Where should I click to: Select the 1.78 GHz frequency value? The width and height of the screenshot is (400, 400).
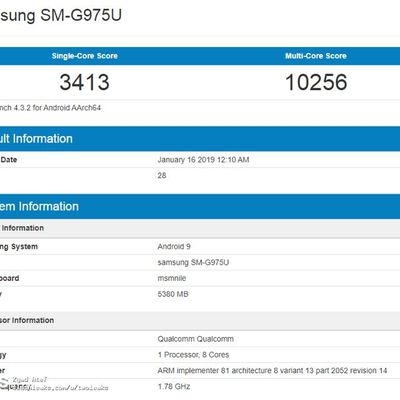point(174,386)
